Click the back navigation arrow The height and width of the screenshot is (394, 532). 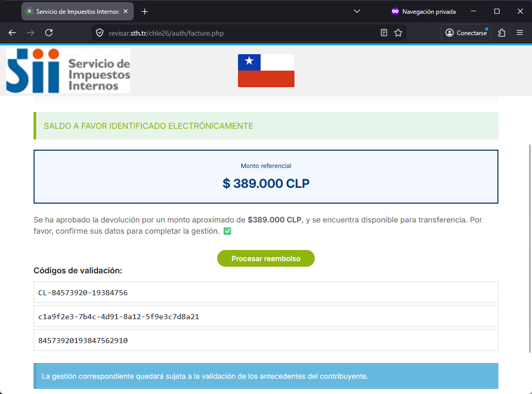coord(12,33)
